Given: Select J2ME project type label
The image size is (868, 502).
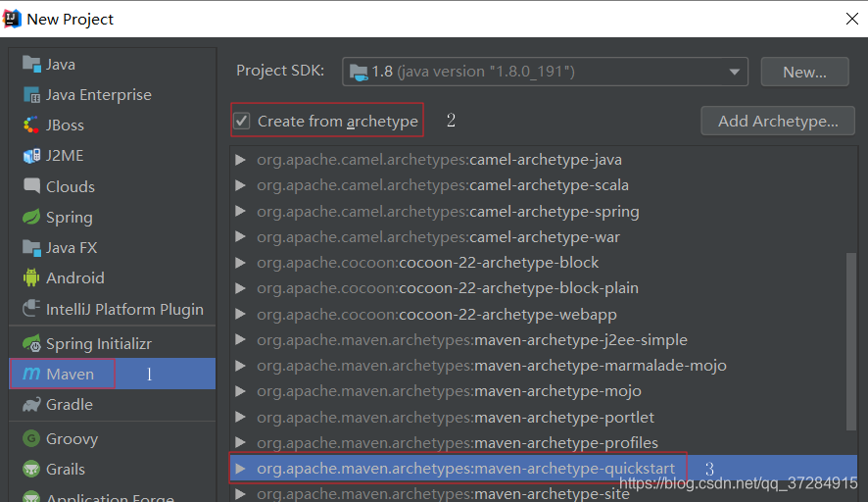Looking at the screenshot, I should (65, 156).
